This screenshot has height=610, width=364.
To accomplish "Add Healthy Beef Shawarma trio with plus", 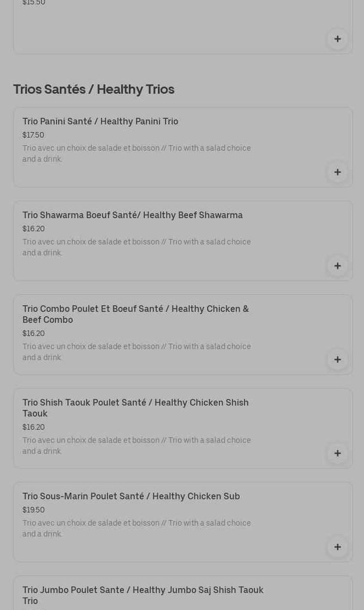I will tap(338, 266).
